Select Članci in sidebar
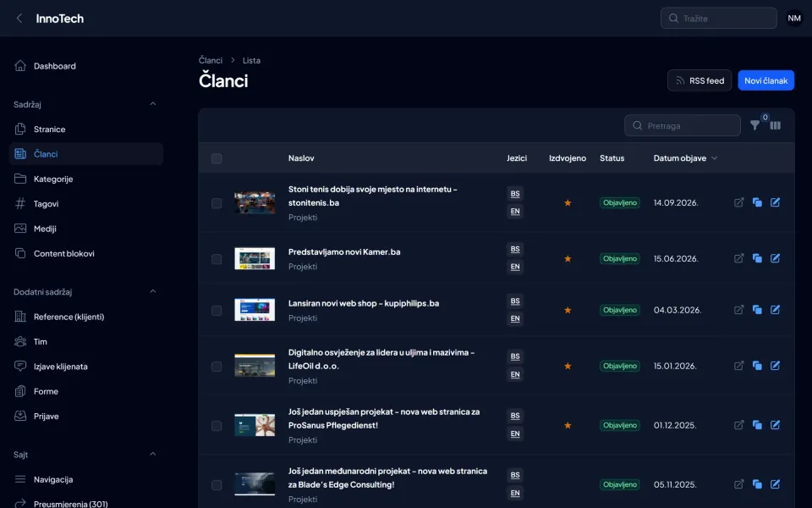Screen dimensions: 812x508 pos(86,154)
